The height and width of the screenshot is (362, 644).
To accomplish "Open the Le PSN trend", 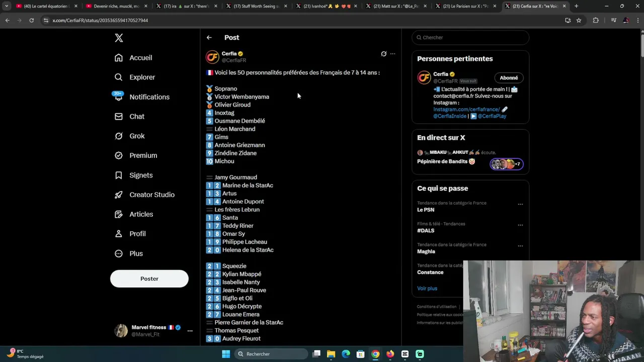I will (x=426, y=210).
